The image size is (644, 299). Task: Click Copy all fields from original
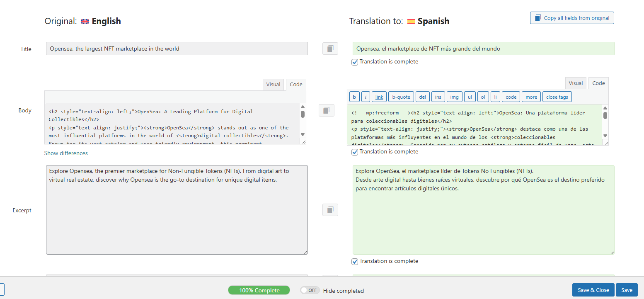coord(572,18)
